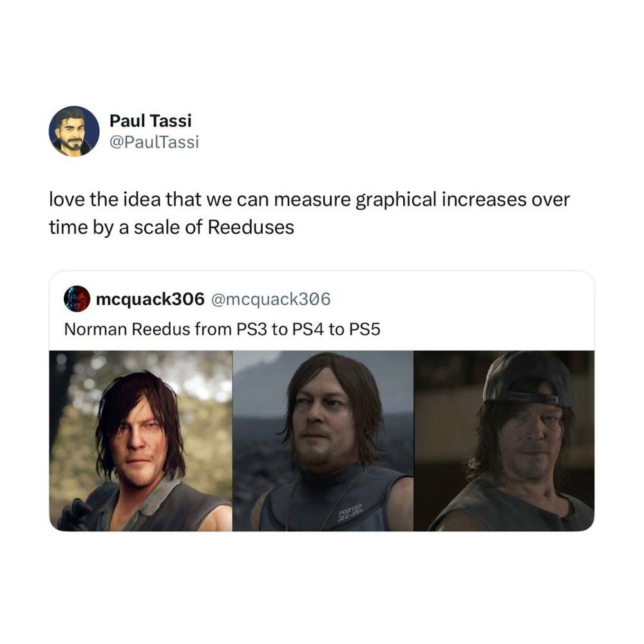
Task: Open the Paul Tassi display name
Action: (150, 121)
